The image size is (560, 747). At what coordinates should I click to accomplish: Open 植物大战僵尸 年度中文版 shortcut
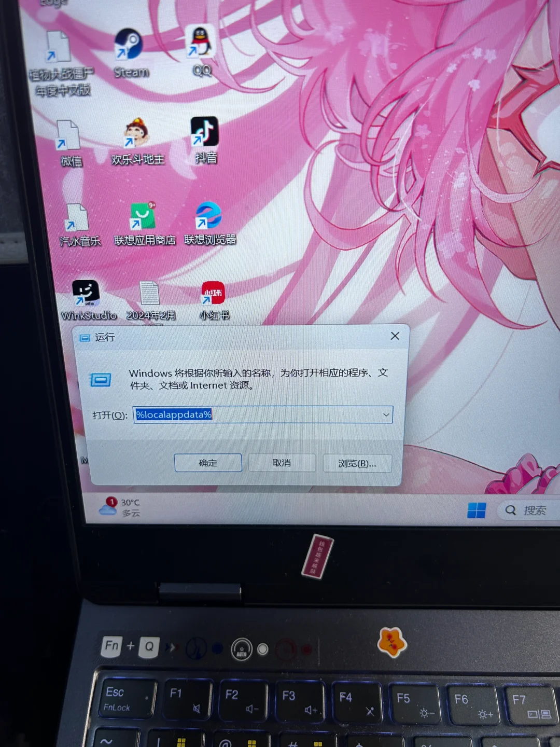[x=61, y=63]
